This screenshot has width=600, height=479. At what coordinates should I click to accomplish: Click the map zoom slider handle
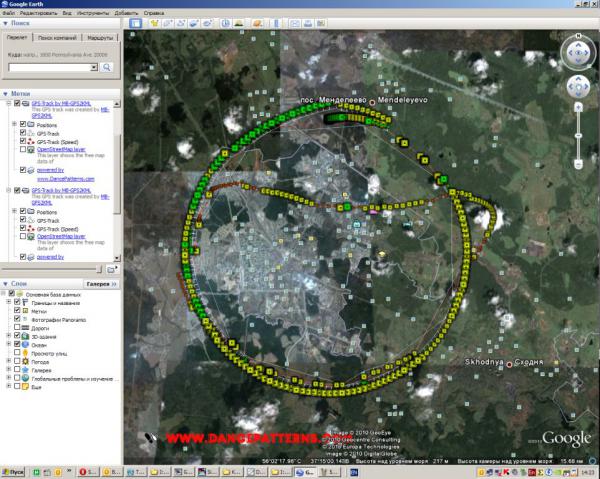click(578, 135)
